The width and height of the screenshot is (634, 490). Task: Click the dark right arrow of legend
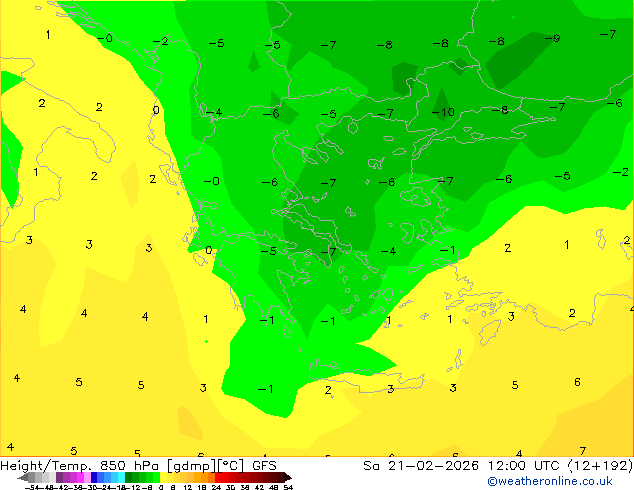coord(288,477)
